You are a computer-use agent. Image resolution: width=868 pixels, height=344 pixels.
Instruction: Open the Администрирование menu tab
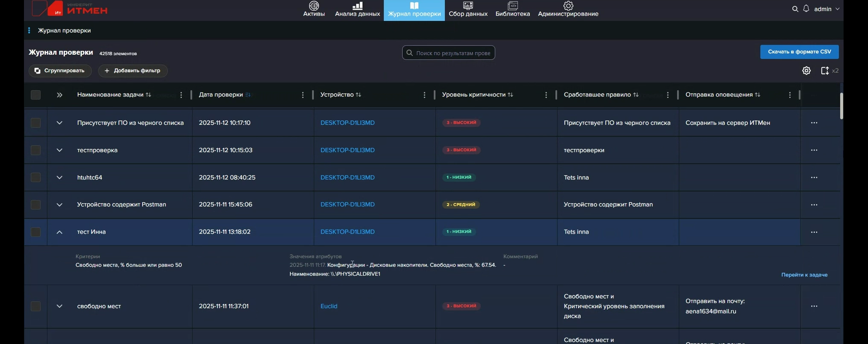[568, 10]
